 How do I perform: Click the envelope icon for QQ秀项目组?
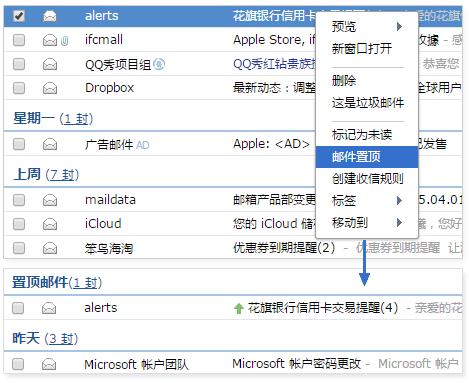coord(50,64)
